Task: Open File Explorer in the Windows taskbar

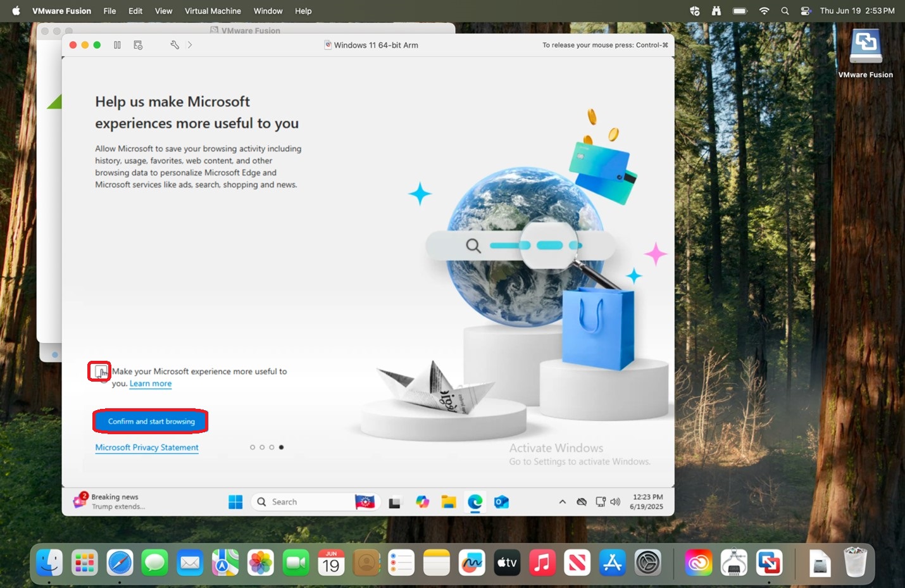Action: [449, 502]
